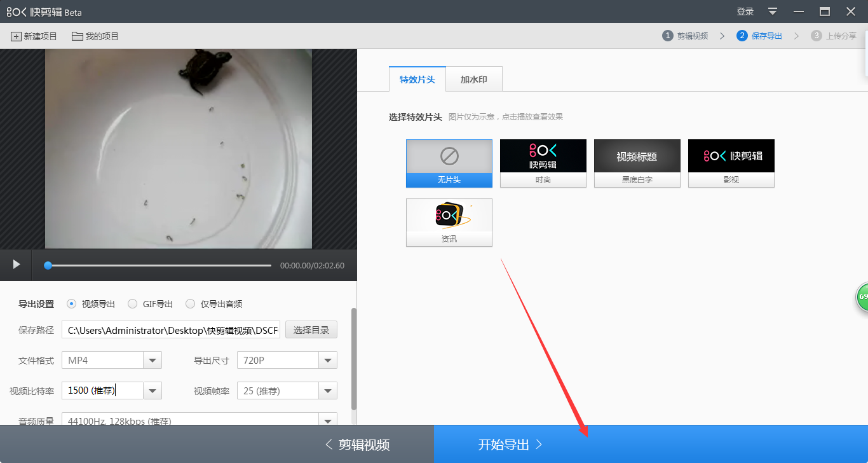Select the 特效片头 tab

coord(417,78)
